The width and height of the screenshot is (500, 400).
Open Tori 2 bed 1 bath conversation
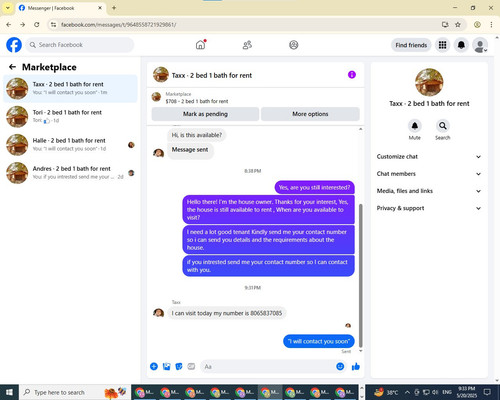click(70, 117)
